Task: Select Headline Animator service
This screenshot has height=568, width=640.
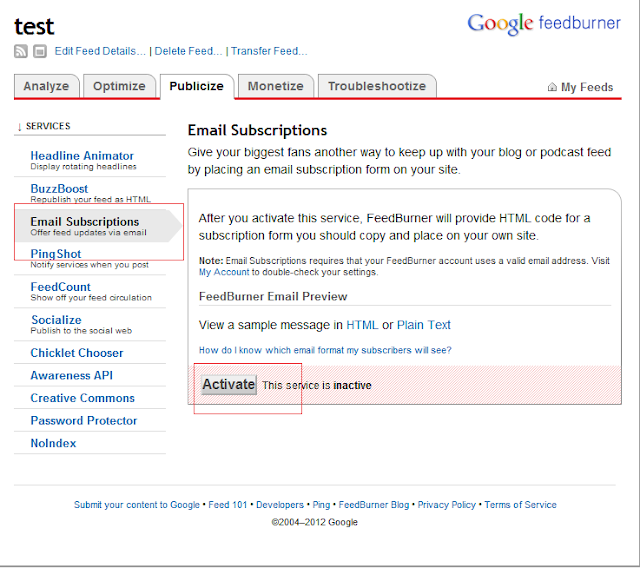Action: [82, 156]
